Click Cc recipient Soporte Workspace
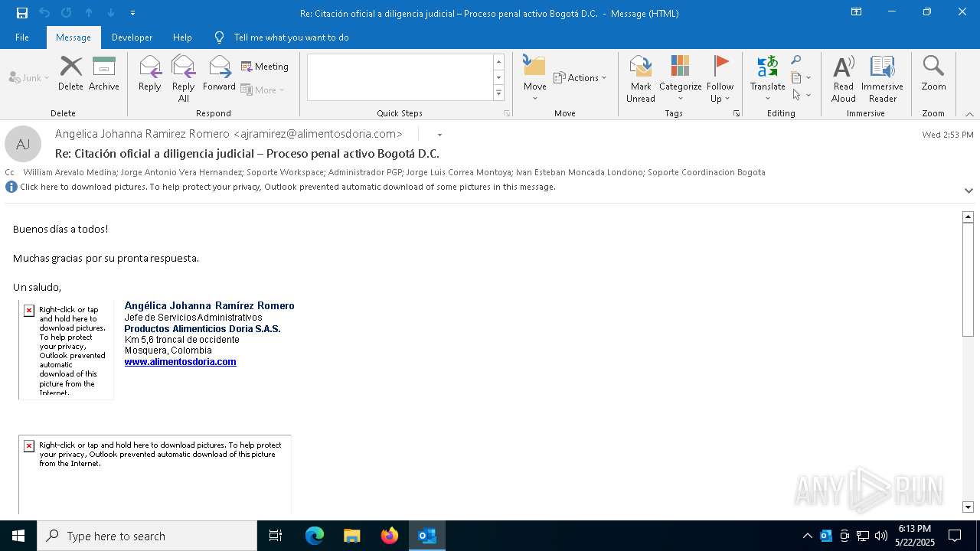The image size is (980, 551). click(x=286, y=172)
